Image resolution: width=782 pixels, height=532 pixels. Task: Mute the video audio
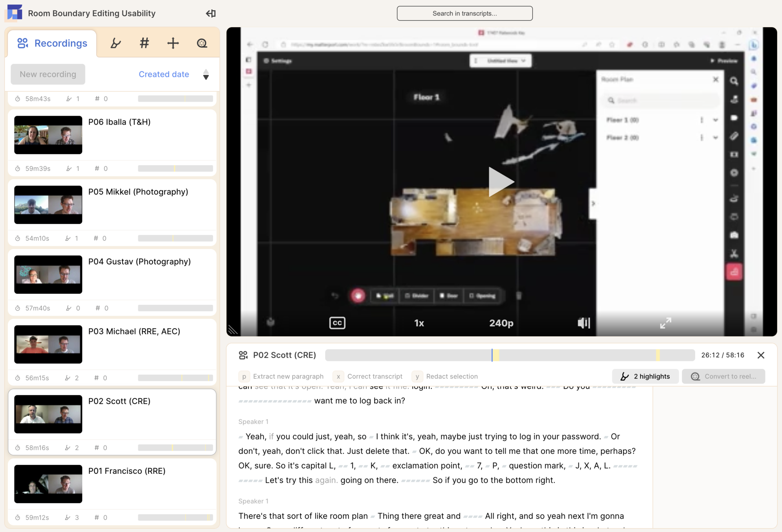coord(583,323)
